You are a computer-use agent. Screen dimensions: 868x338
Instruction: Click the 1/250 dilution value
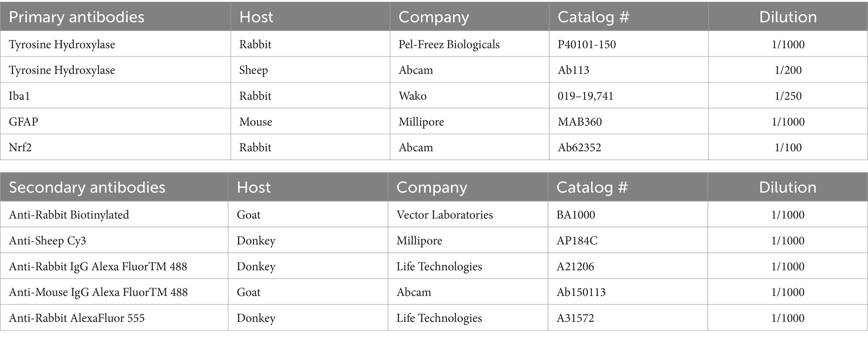pos(788,96)
